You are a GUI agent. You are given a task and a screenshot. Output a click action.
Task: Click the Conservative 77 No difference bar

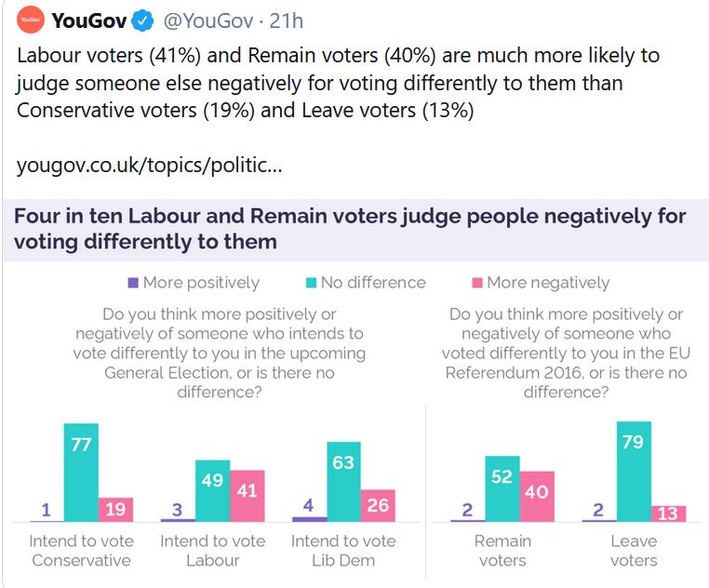(x=81, y=473)
